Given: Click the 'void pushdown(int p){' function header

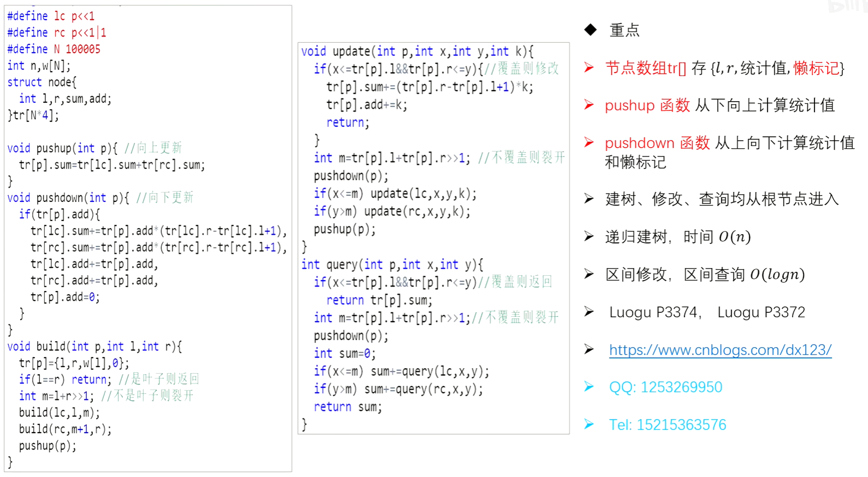Looking at the screenshot, I should pos(68,197).
